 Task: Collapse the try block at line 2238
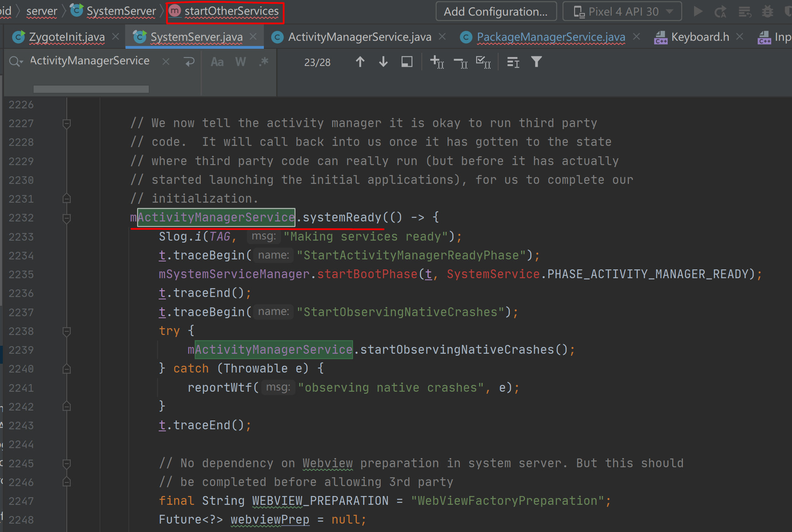point(67,331)
